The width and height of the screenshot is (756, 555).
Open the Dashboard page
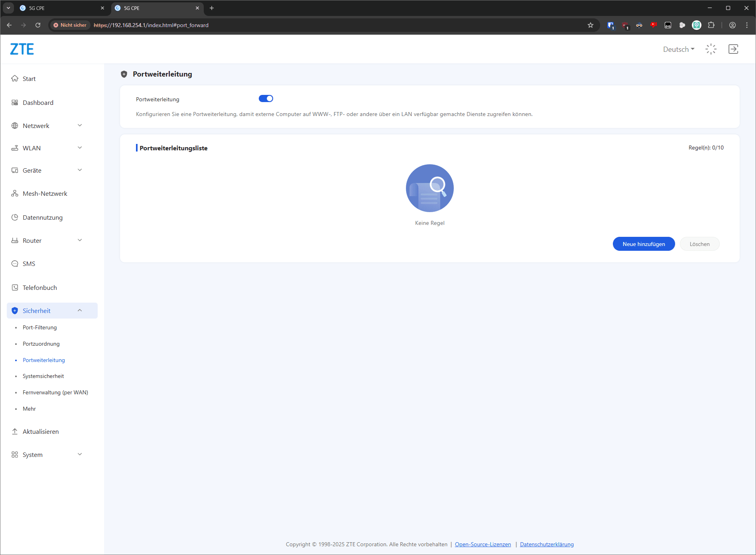point(38,102)
